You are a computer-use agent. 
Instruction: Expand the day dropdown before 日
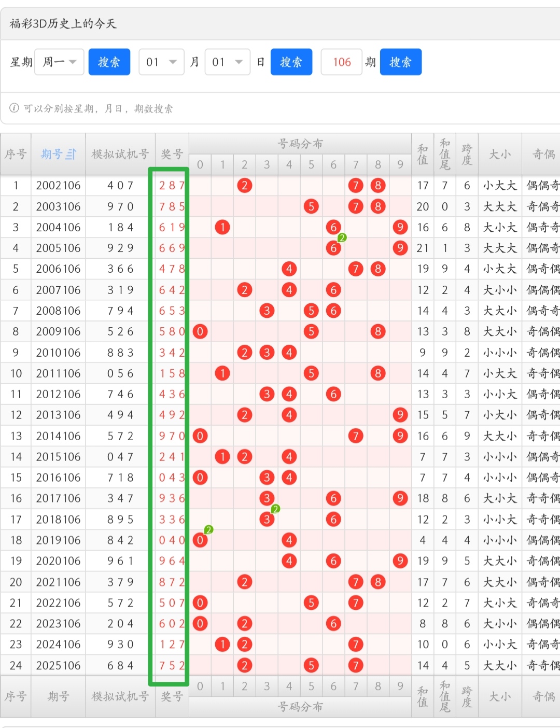227,62
